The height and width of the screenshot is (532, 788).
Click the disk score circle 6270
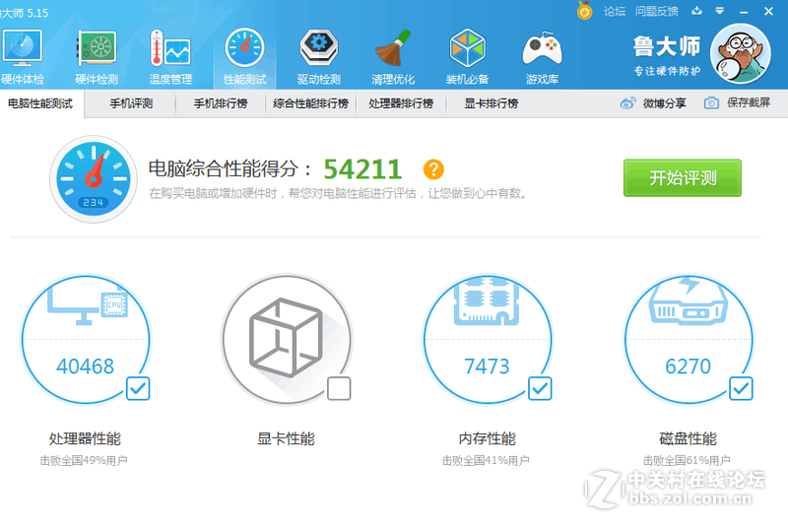(689, 340)
